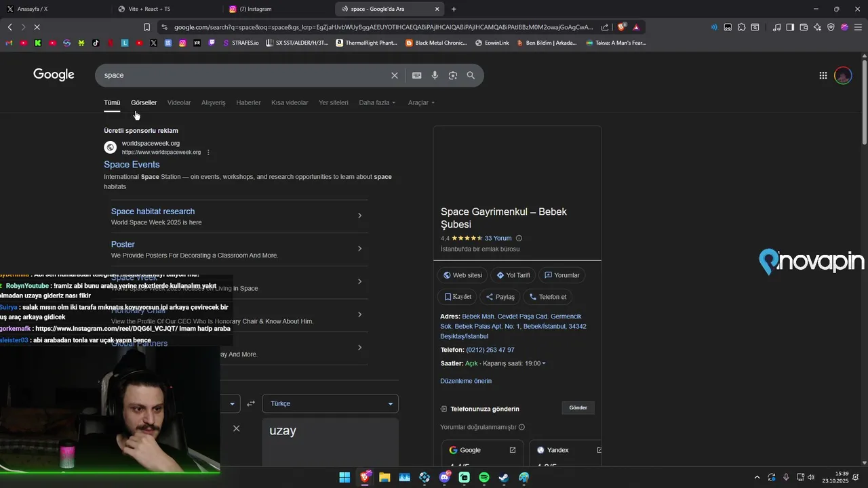Screen dimensions: 868x488
Task: Open the Instagram bookmark icon
Action: pyautogui.click(x=182, y=43)
